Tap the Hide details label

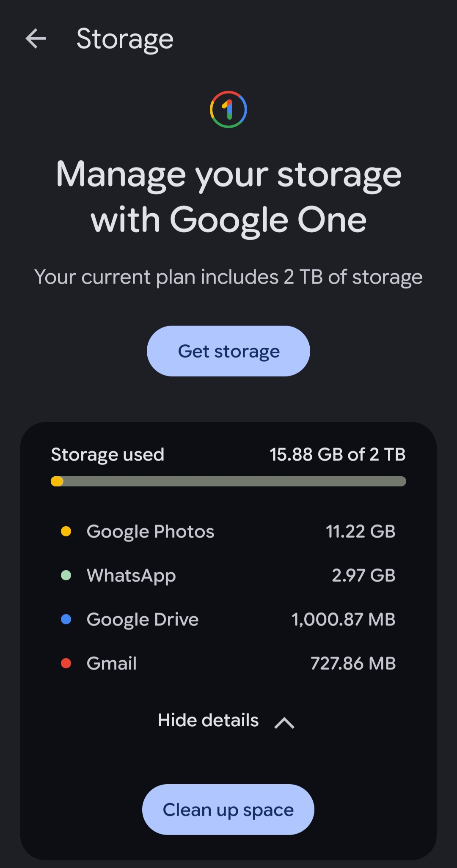(x=208, y=720)
